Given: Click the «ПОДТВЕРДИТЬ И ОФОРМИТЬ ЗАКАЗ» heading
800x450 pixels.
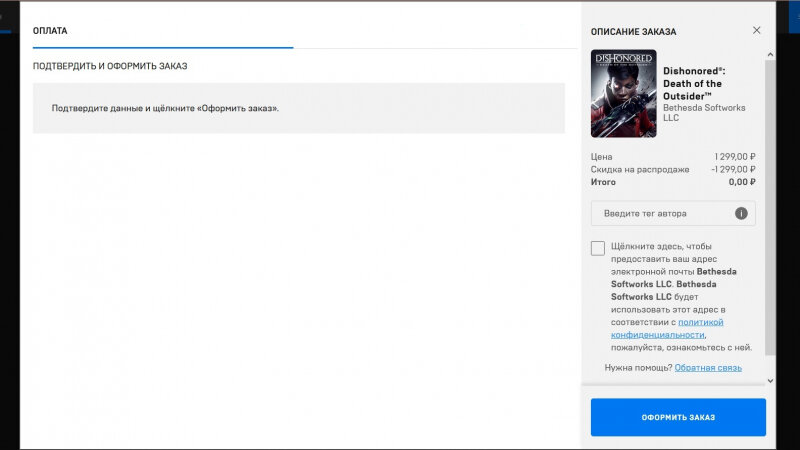Looking at the screenshot, I should click(110, 66).
